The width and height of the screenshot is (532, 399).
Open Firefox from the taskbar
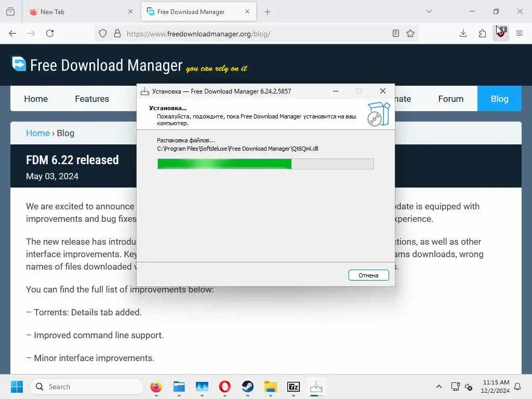pos(156,387)
